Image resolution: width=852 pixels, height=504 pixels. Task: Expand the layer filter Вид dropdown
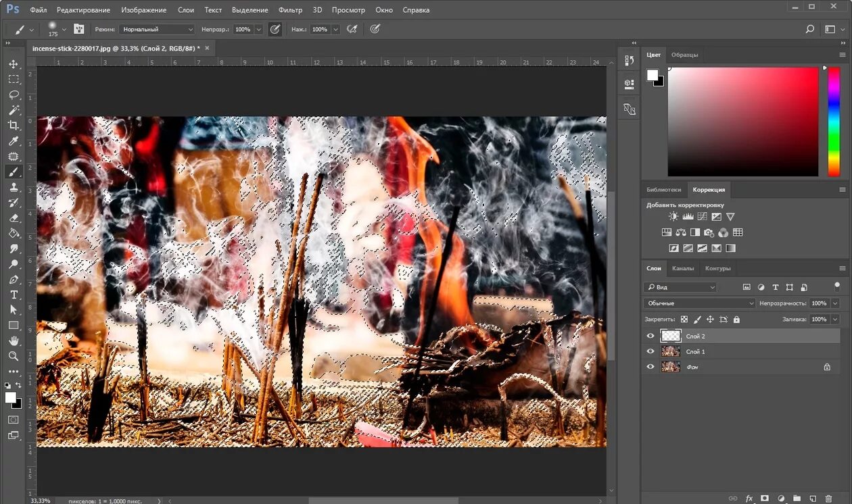pos(680,287)
